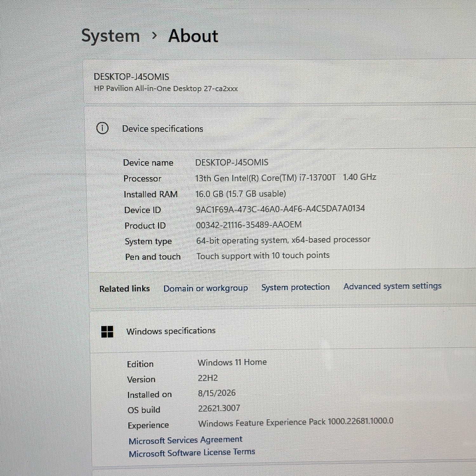The width and height of the screenshot is (476, 476).
Task: Open Advanced system settings link
Action: tap(393, 286)
